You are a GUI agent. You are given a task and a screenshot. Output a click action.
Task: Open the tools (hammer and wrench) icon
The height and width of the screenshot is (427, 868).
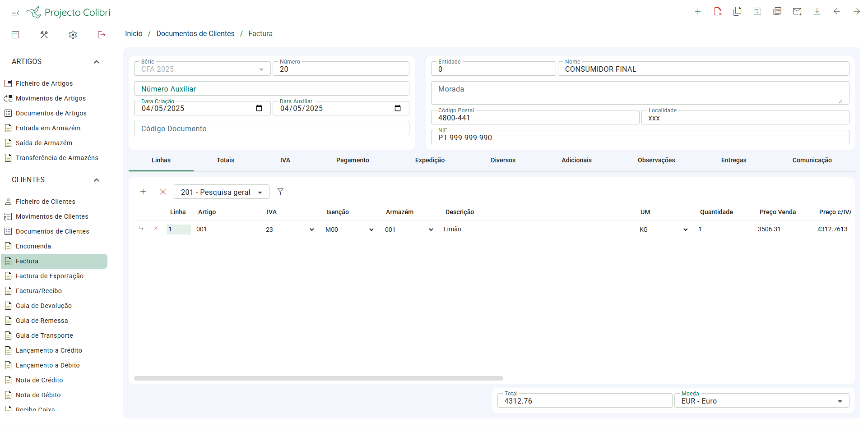click(44, 35)
